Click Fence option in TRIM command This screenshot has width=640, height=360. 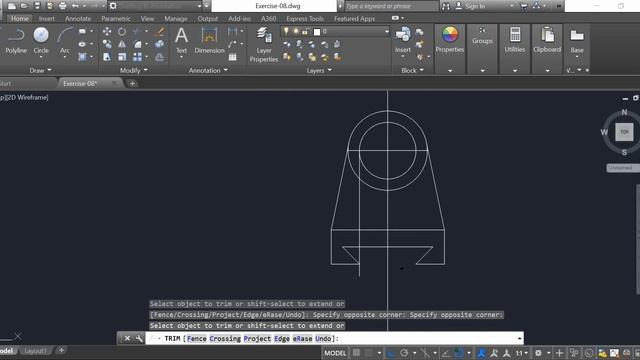(197, 338)
